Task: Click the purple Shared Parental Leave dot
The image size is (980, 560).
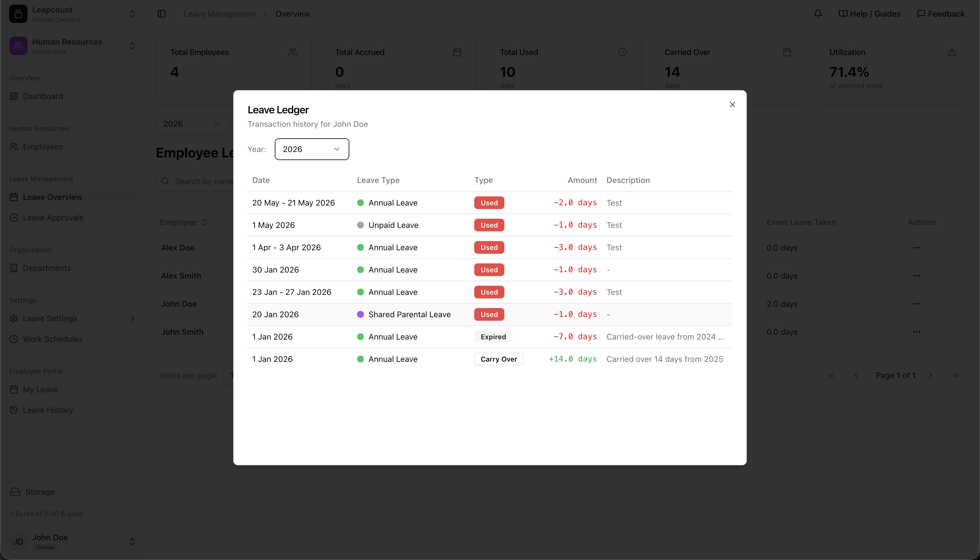Action: [x=360, y=314]
